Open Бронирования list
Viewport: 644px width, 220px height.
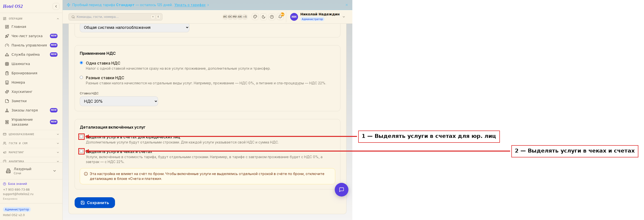tap(31, 73)
